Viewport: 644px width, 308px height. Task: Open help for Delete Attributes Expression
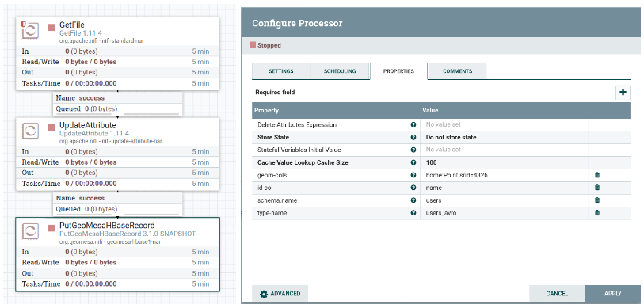(413, 124)
